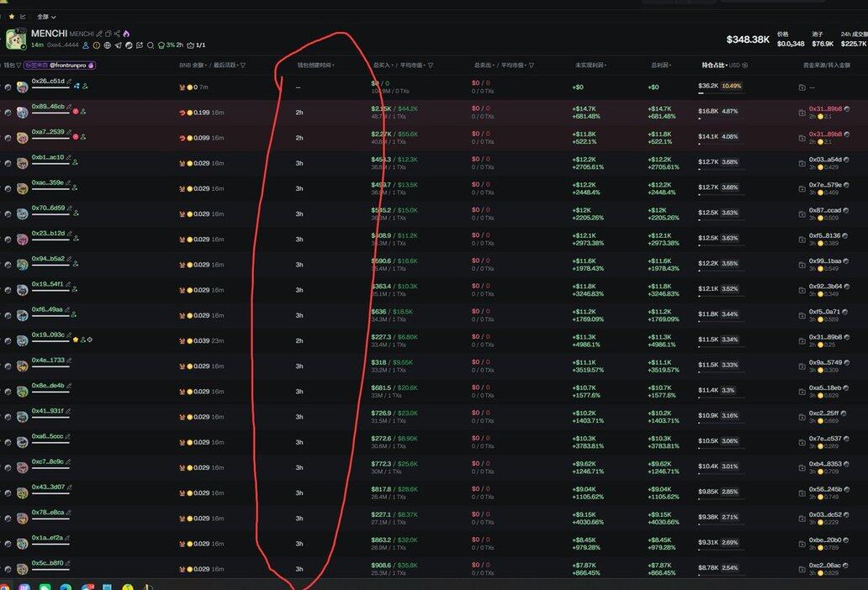Click the search magnifier icon under MENCHI
Screen dimensions: 868x590
point(151,45)
